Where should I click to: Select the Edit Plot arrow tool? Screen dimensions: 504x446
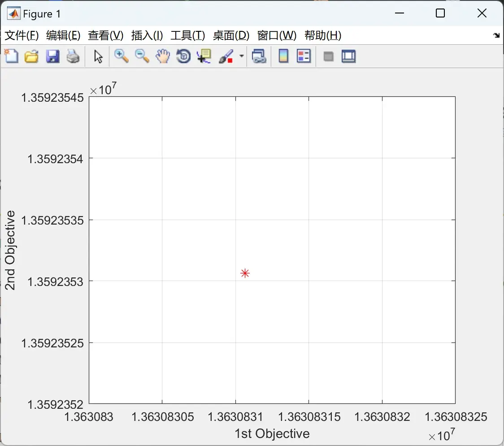click(x=98, y=56)
